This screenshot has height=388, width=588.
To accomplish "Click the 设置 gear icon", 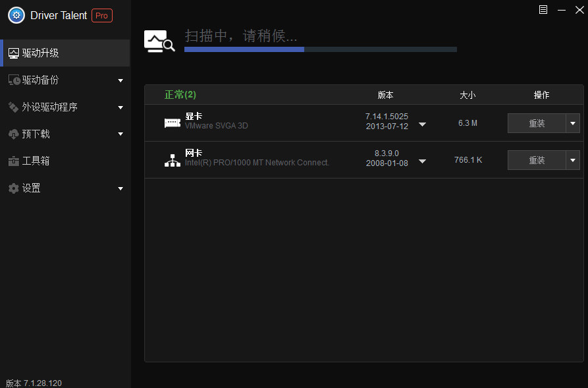I will 14,188.
